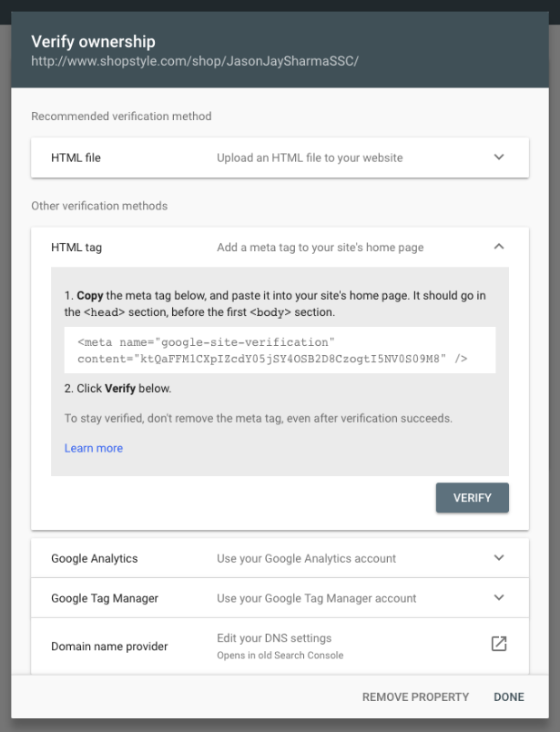Click REMOVE PROPERTY button
The height and width of the screenshot is (732, 560).
415,697
